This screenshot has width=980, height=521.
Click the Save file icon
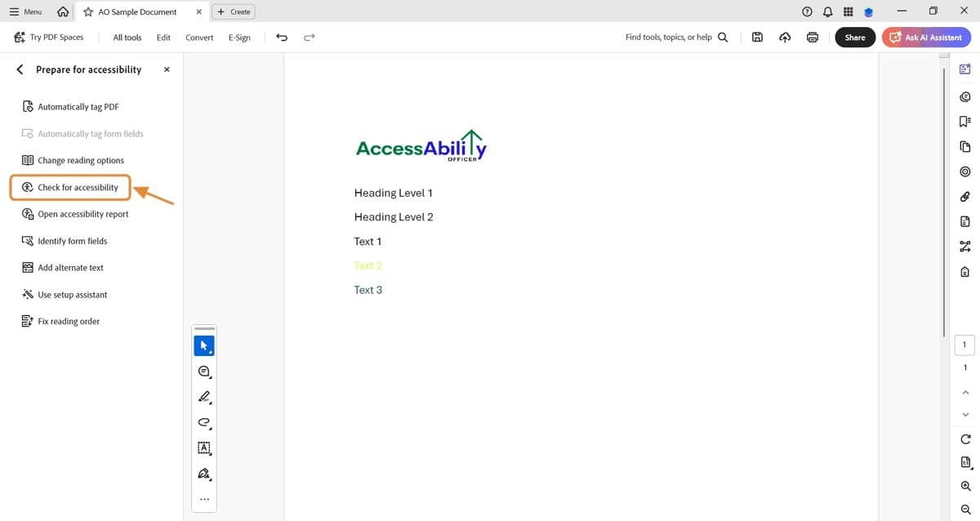pos(757,37)
